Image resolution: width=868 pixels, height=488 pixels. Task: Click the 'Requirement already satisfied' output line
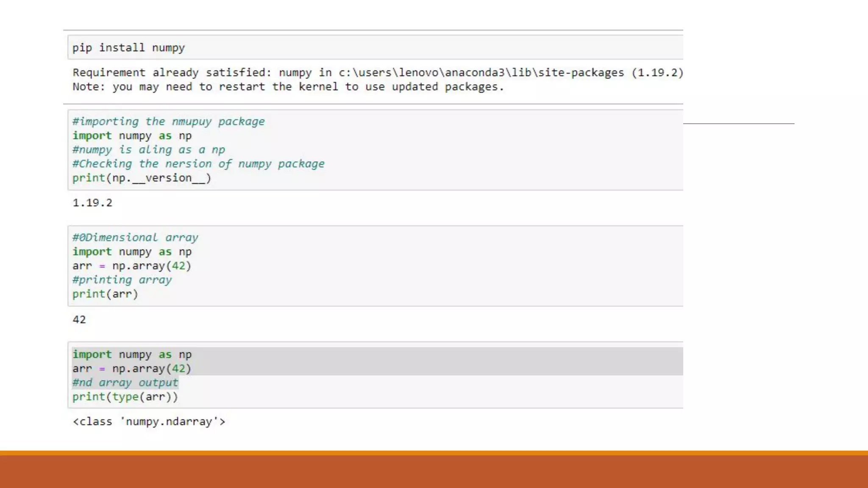coord(377,72)
